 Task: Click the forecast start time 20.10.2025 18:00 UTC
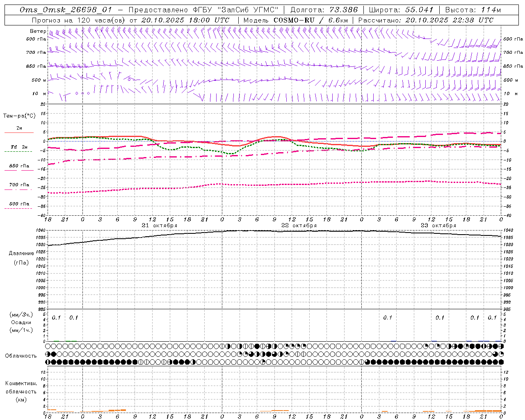[x=185, y=20]
